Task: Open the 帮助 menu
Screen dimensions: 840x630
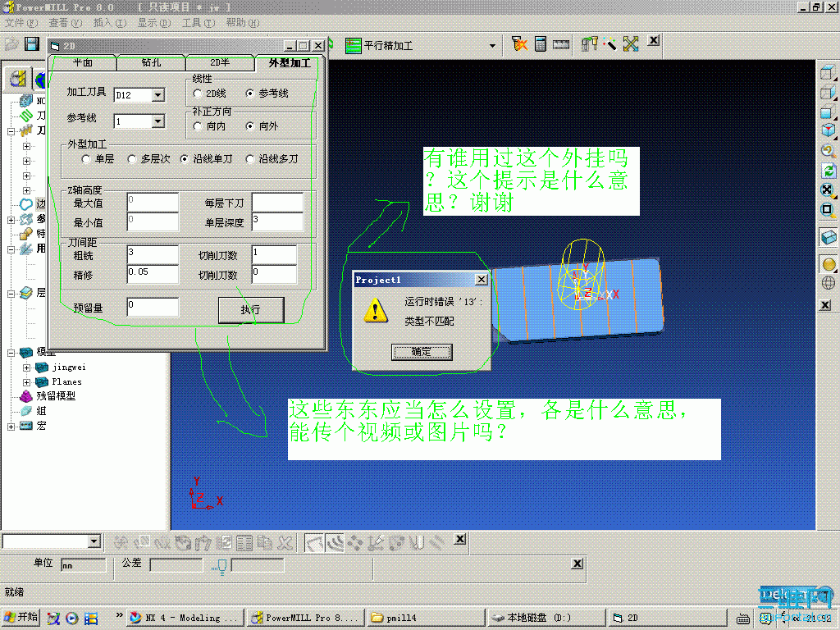Action: pos(242,23)
